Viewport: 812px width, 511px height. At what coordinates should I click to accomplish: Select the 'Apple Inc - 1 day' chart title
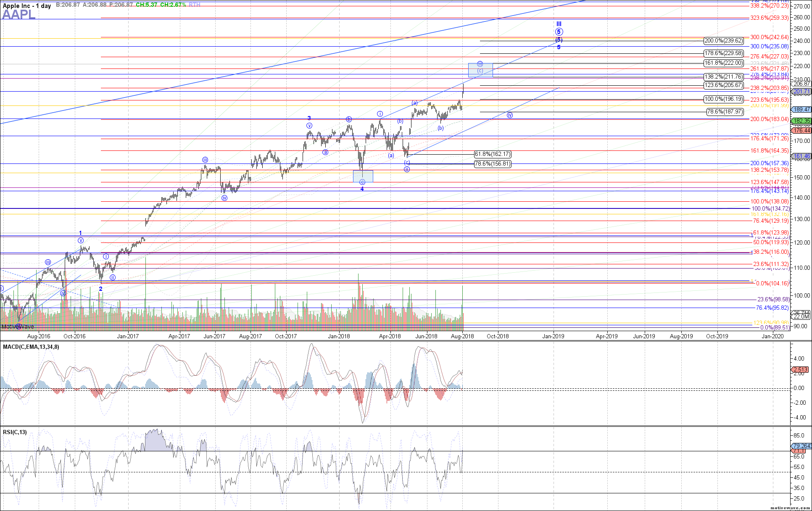click(27, 5)
